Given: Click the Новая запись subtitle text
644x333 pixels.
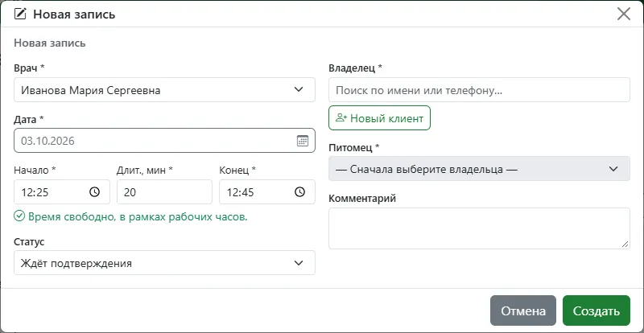Looking at the screenshot, I should coord(50,43).
